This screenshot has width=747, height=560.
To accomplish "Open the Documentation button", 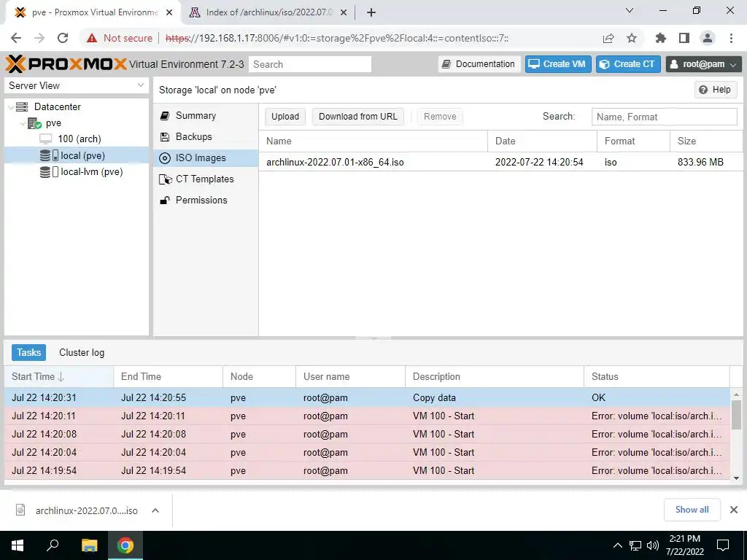I will pos(479,64).
